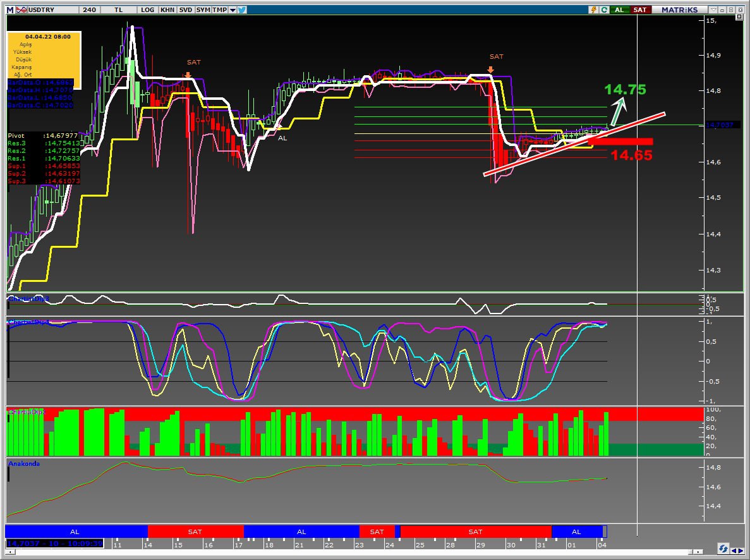Toggle the SVD option in toolbar
This screenshot has width=750, height=560.
coord(186,9)
